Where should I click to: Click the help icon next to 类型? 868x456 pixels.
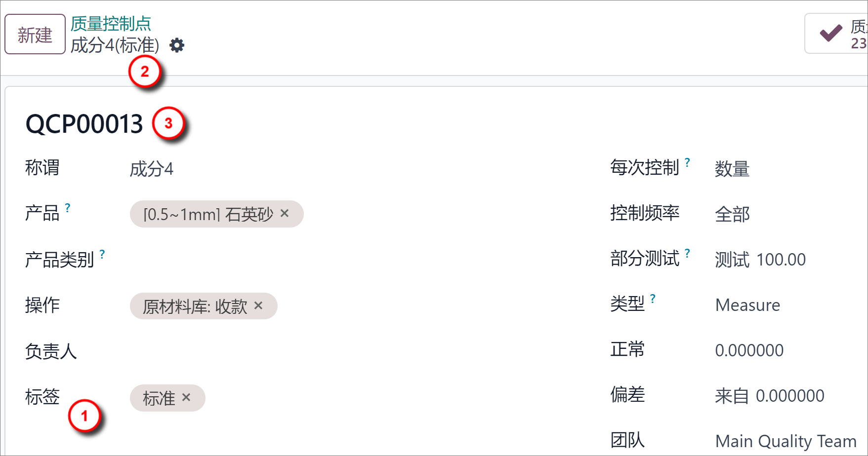[x=653, y=297]
